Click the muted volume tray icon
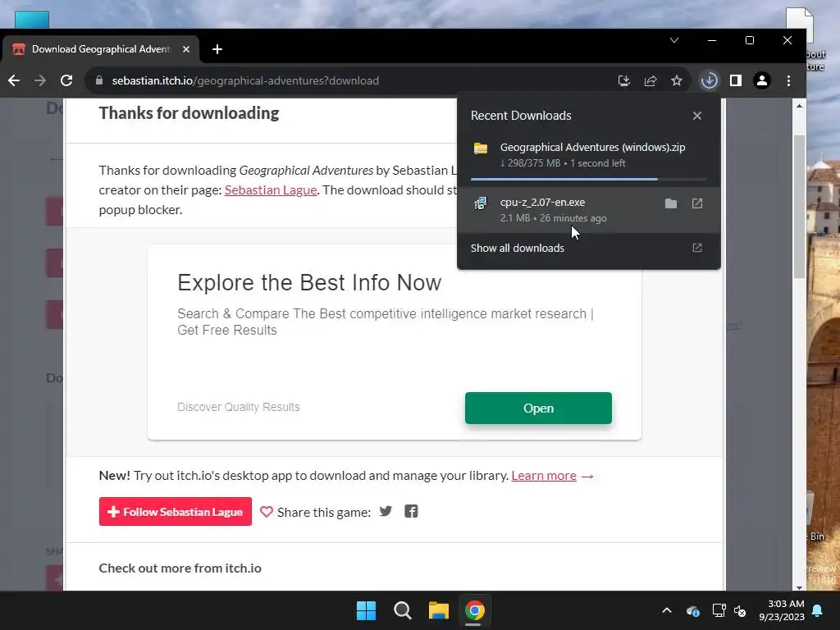The image size is (840, 630). pyautogui.click(x=741, y=610)
